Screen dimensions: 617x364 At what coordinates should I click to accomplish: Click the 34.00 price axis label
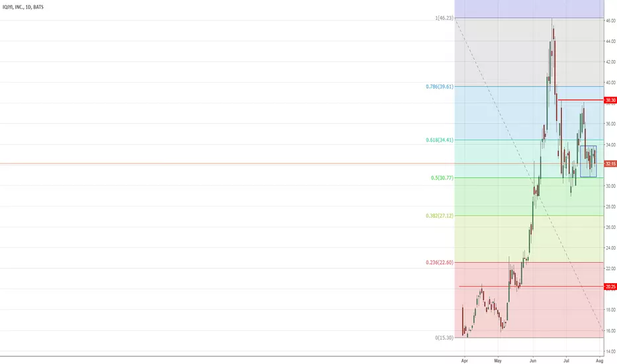click(610, 145)
